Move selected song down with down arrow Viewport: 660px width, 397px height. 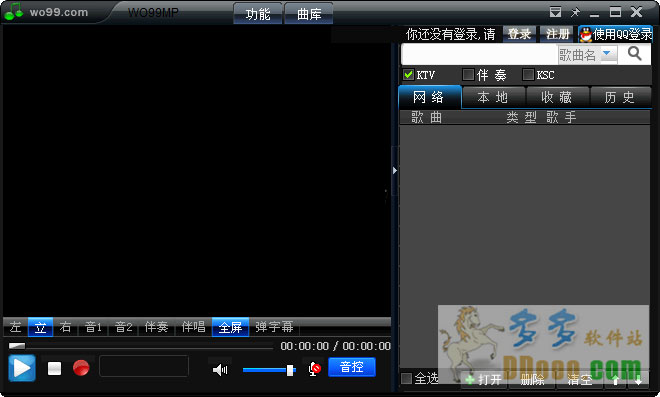point(638,380)
